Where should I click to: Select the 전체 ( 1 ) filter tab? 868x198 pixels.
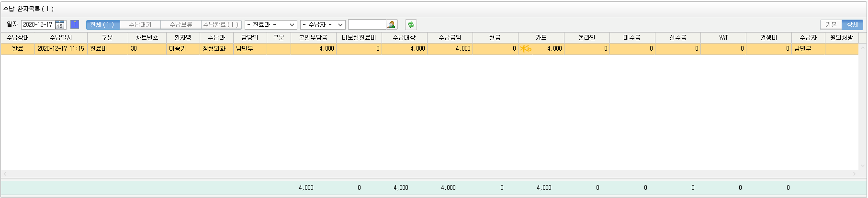click(x=102, y=25)
